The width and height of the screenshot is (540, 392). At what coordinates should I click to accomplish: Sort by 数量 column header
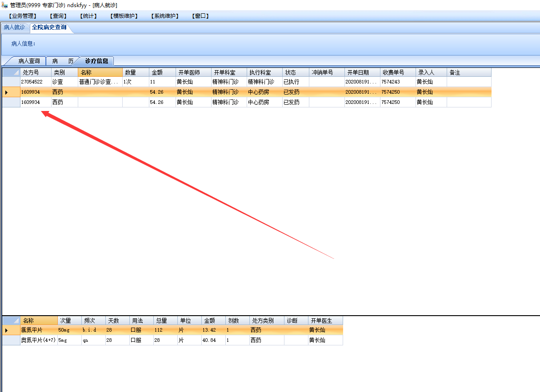[x=136, y=72]
